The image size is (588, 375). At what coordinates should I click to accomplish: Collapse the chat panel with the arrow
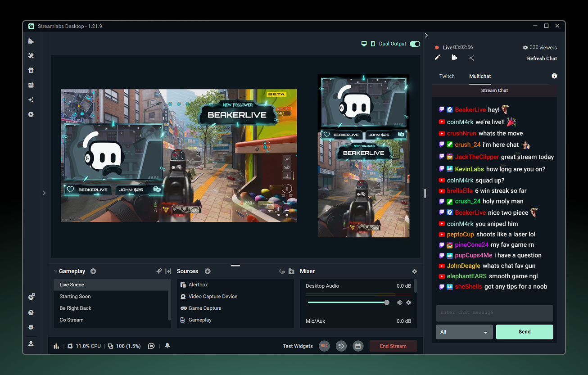click(x=426, y=36)
